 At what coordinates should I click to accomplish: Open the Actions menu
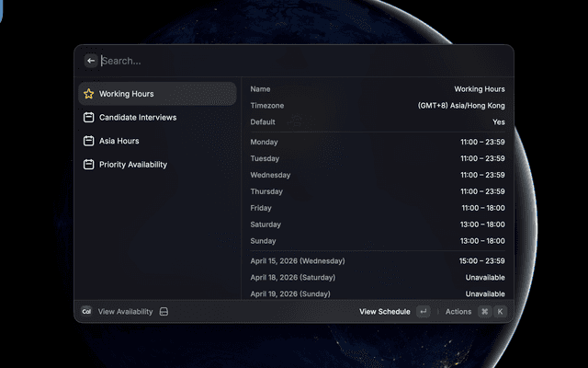click(458, 312)
